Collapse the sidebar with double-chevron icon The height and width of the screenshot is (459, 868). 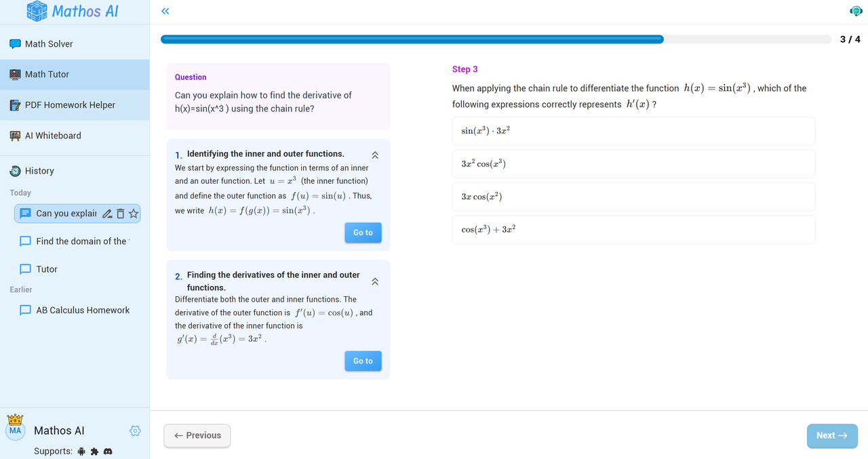165,11
